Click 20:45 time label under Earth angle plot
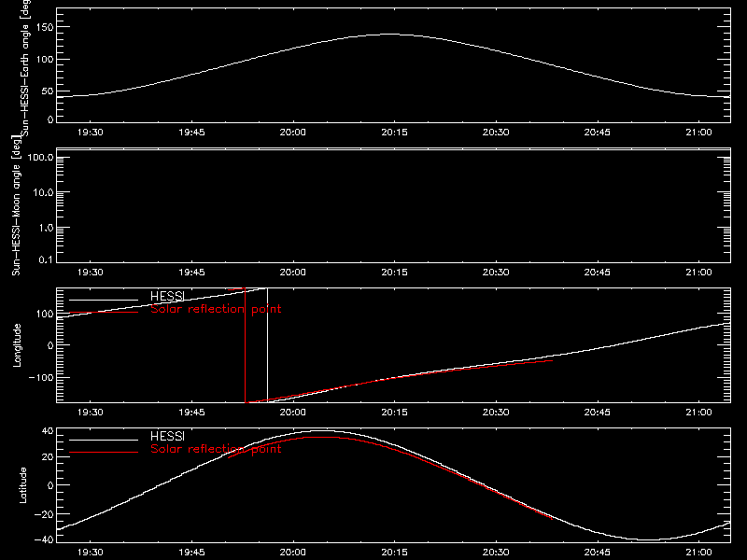 pyautogui.click(x=598, y=132)
